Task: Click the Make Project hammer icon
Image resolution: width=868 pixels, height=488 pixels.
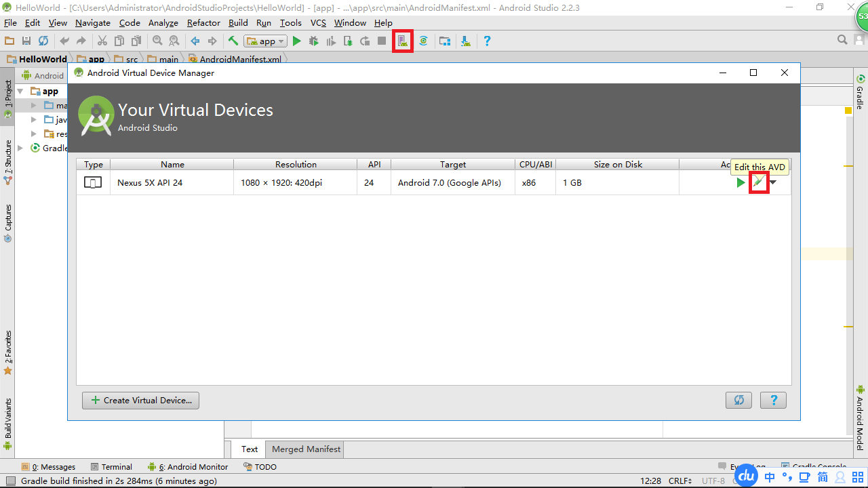Action: (233, 41)
